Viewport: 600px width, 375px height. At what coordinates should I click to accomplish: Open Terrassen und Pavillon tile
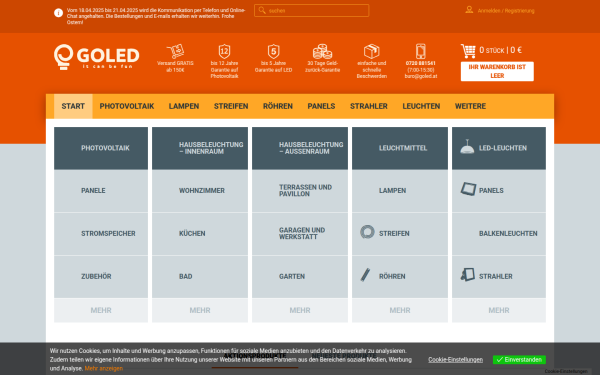tap(300, 191)
